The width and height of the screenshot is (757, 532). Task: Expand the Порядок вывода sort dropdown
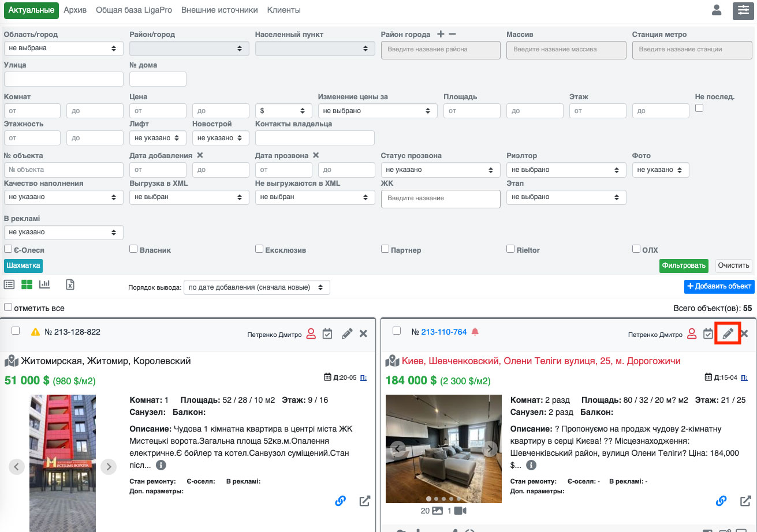tap(256, 287)
